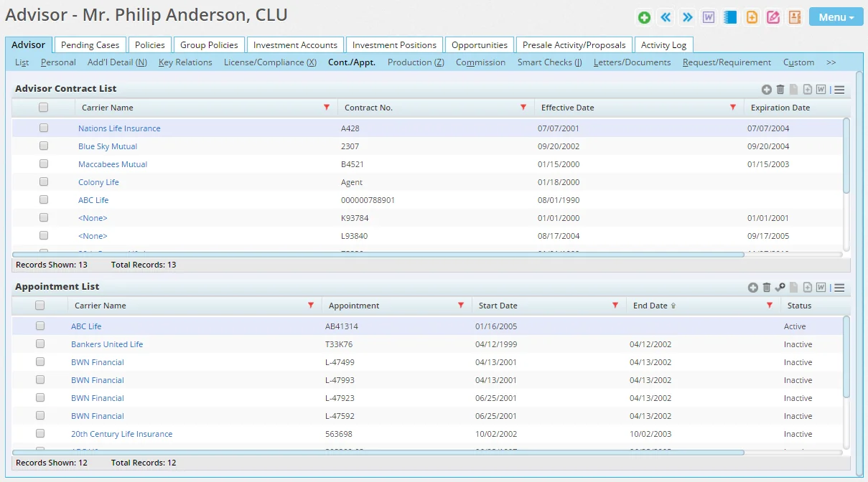Screen dimensions: 868x482
Task: Go to previous advisor with double-left arrow
Action: tap(666, 17)
